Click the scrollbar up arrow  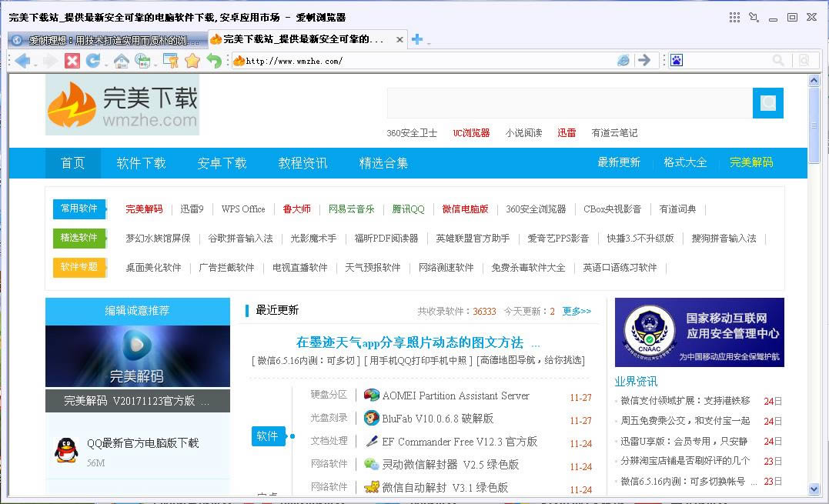pos(814,81)
